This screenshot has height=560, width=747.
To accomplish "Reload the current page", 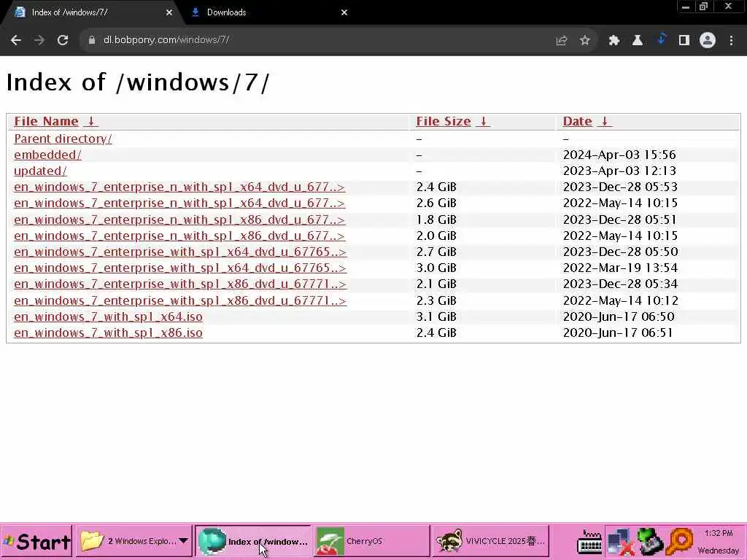I will pyautogui.click(x=63, y=41).
